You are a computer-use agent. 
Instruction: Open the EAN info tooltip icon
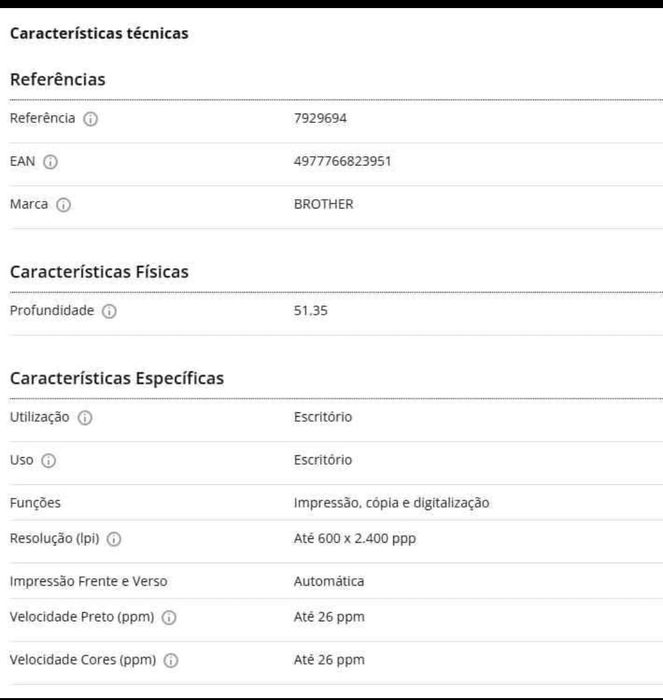tap(51, 162)
